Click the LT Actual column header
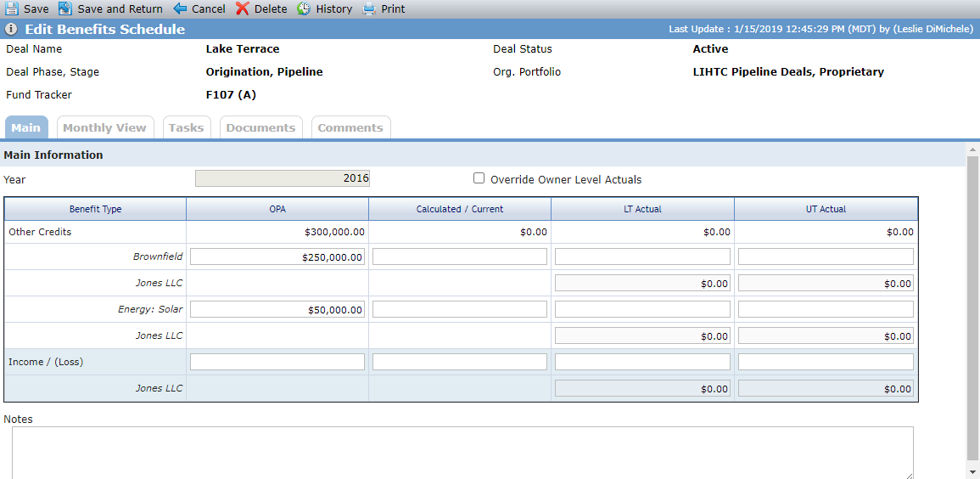Viewport: 980px width, 479px height. point(642,209)
